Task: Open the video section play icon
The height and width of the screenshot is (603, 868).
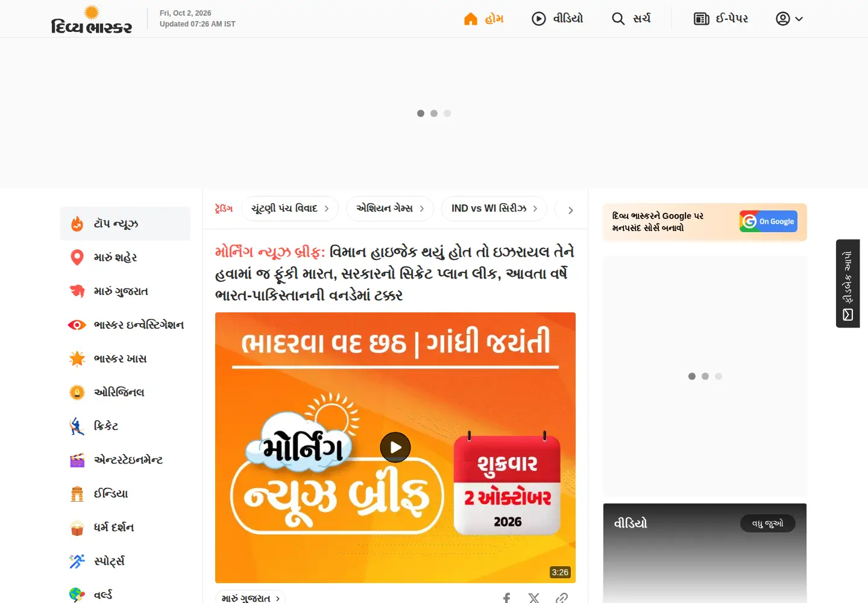Action: tap(539, 19)
